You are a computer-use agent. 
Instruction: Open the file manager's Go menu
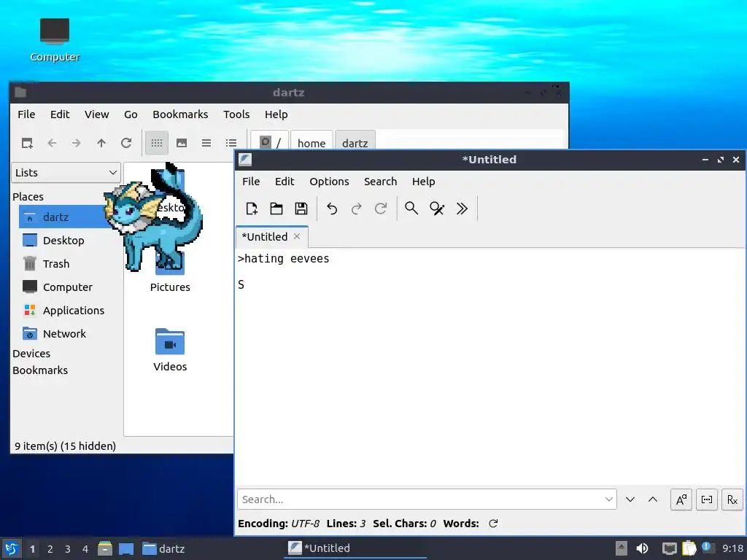[131, 114]
